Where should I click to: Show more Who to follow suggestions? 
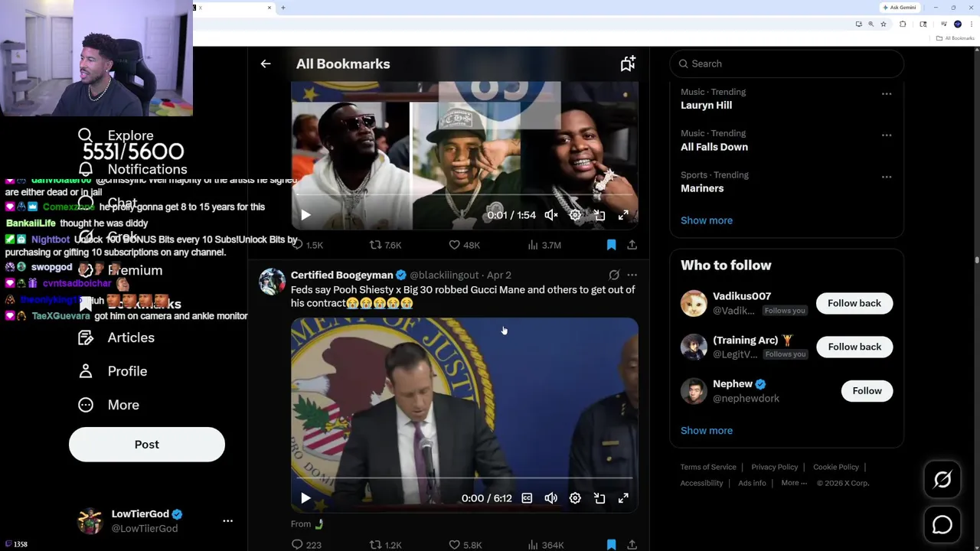(x=707, y=431)
